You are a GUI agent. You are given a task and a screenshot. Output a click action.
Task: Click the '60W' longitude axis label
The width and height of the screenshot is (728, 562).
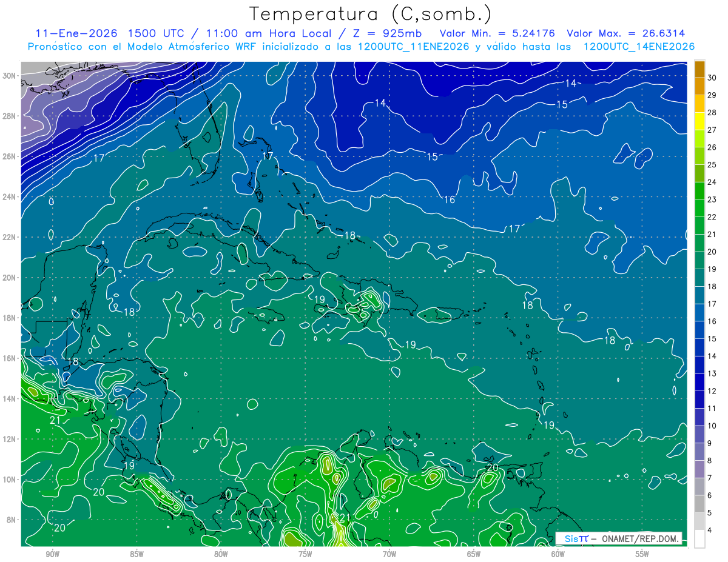(x=558, y=554)
